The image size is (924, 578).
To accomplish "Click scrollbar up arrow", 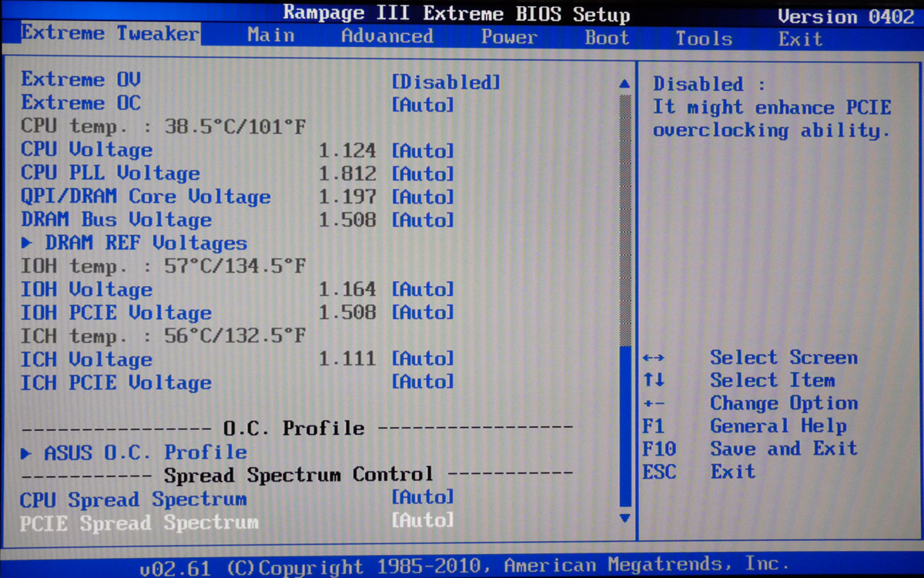I will (x=624, y=83).
